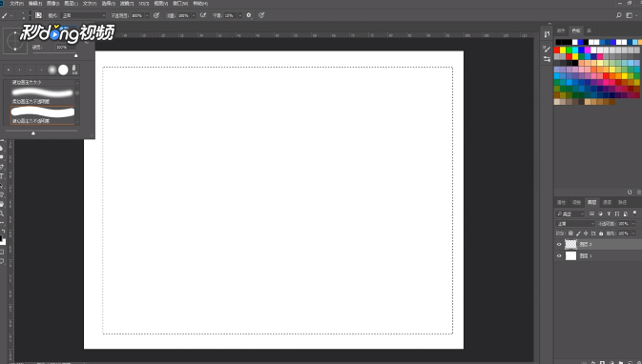Open the opacity slider arrow in options bar
Viewport: 642px width, 364px height.
coord(147,15)
